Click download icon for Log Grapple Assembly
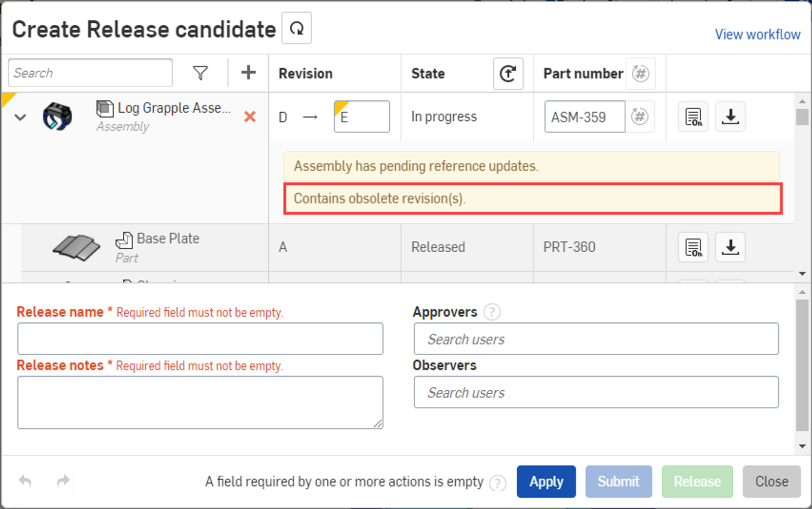The width and height of the screenshot is (812, 509). click(730, 117)
